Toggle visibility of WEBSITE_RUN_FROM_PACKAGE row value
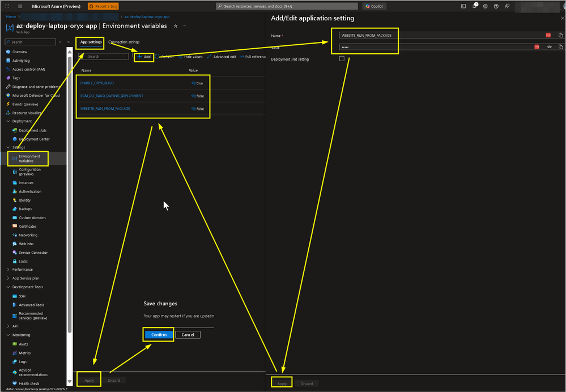Viewport: 566px width, 392px height. 193,109
